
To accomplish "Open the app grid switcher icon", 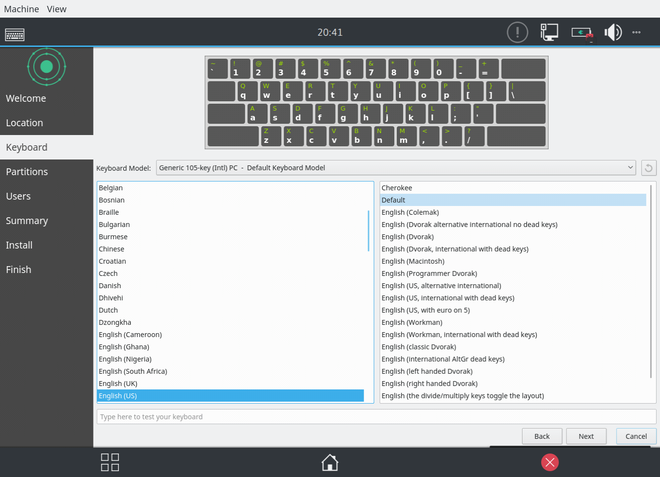I will [110, 462].
